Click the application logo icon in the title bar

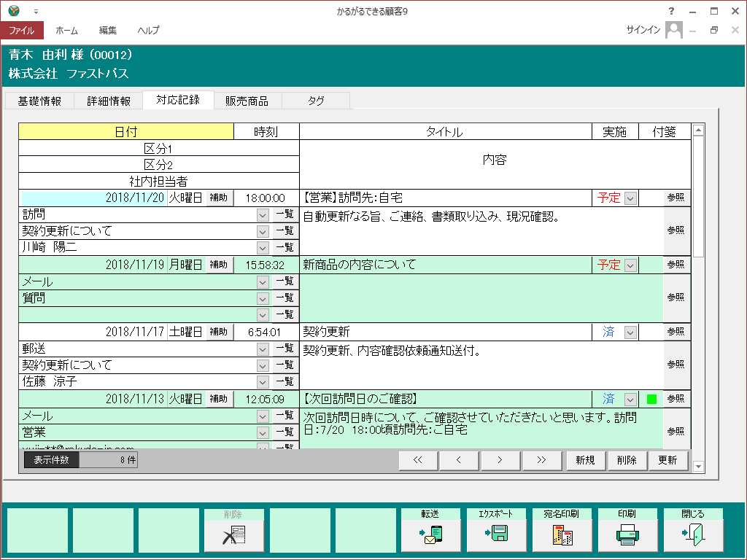click(14, 11)
